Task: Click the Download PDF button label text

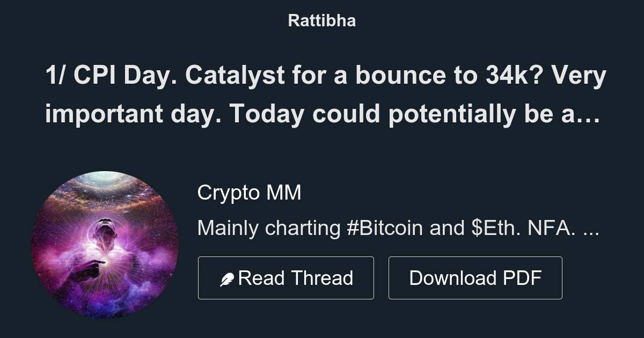Action: 475,277
